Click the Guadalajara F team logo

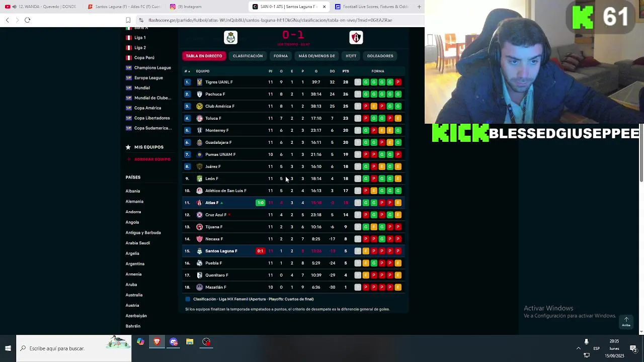[x=199, y=142]
